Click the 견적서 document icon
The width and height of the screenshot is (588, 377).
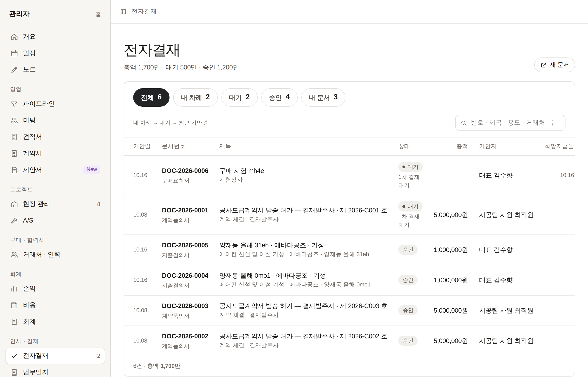pyautogui.click(x=14, y=137)
